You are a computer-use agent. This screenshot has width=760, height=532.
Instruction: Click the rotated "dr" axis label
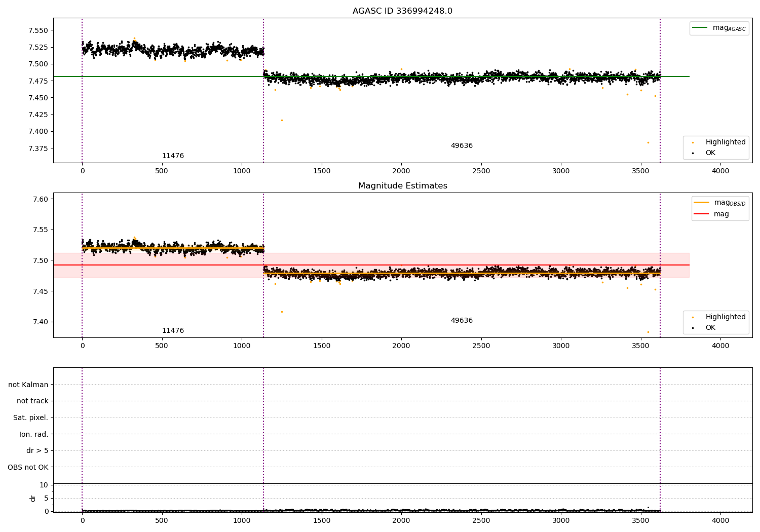(33, 498)
